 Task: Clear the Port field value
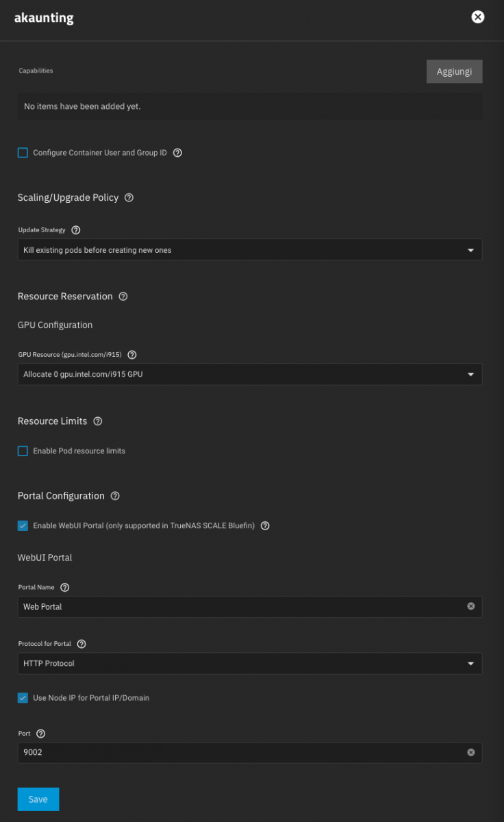(x=471, y=752)
